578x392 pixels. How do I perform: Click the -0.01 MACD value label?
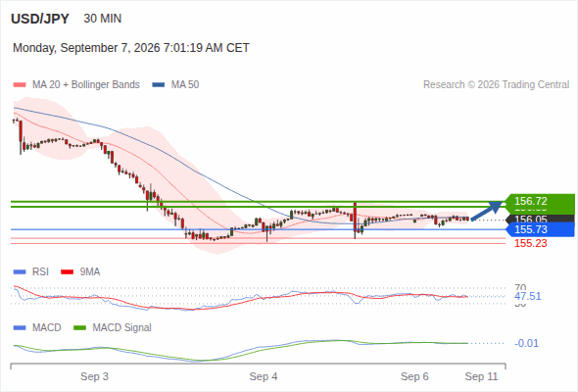point(526,343)
